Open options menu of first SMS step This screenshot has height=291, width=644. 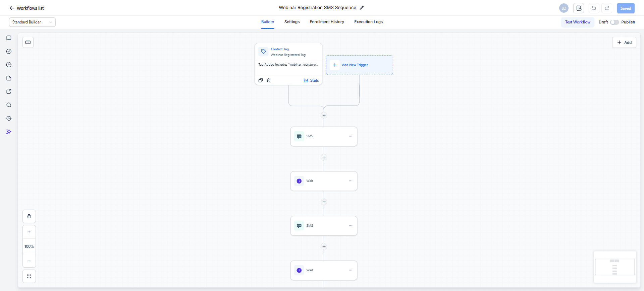click(x=351, y=136)
